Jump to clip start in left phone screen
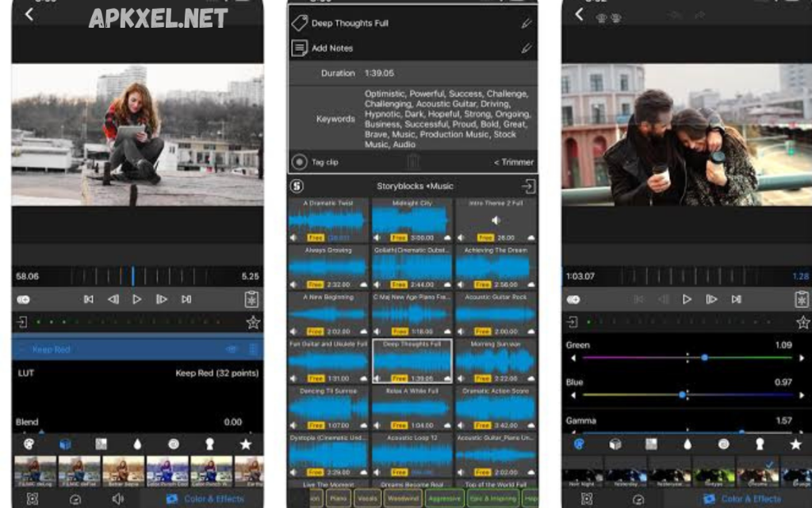Viewport: 812px width, 508px height. 89,299
